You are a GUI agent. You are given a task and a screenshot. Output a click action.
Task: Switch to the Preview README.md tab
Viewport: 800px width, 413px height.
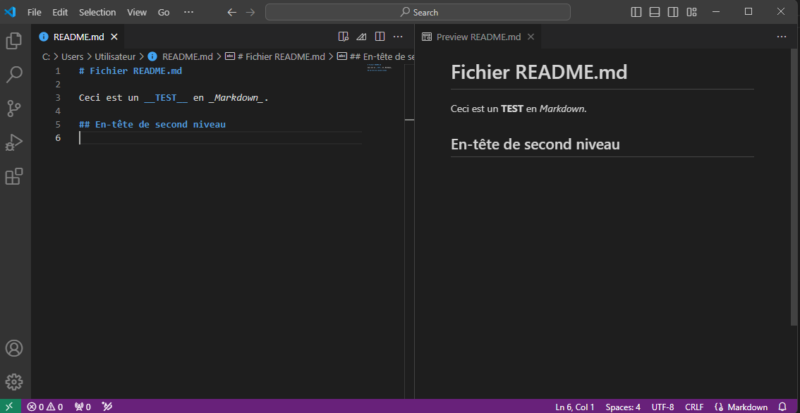[471, 36]
